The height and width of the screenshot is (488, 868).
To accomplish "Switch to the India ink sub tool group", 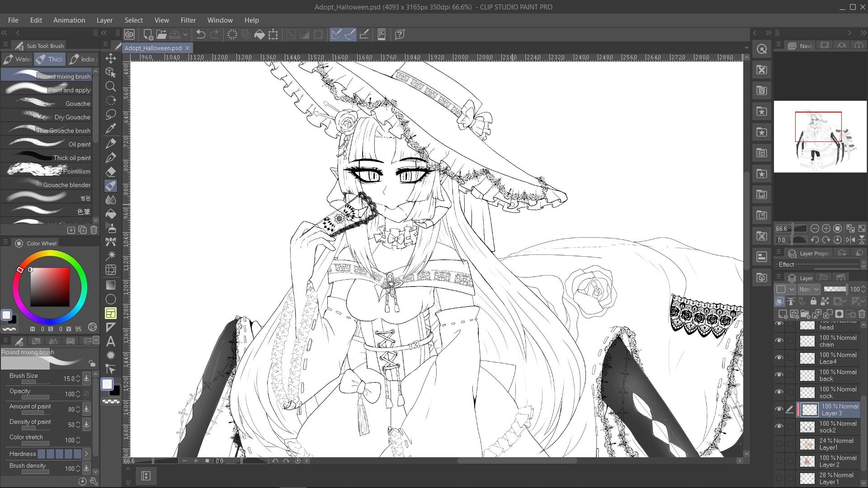I will point(83,59).
